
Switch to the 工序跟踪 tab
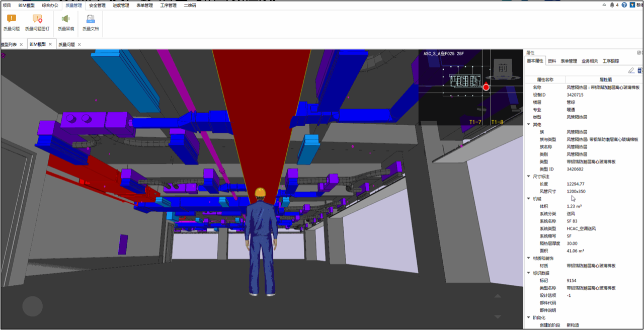(x=611, y=61)
